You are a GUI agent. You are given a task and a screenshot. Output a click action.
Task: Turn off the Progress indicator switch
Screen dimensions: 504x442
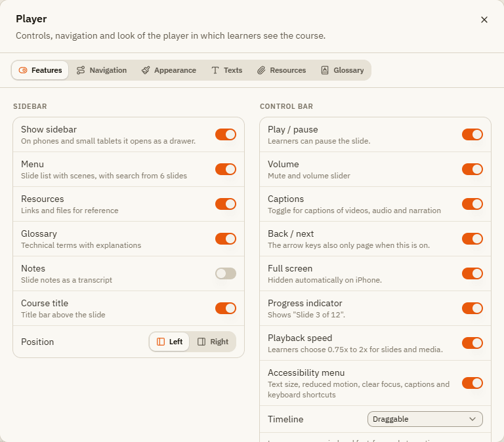[472, 308]
